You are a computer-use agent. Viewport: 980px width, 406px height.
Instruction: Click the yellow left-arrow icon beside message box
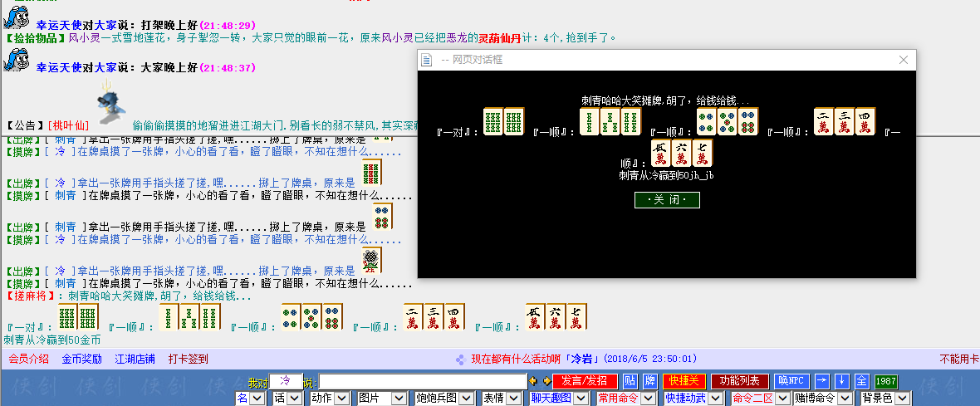pyautogui.click(x=533, y=381)
